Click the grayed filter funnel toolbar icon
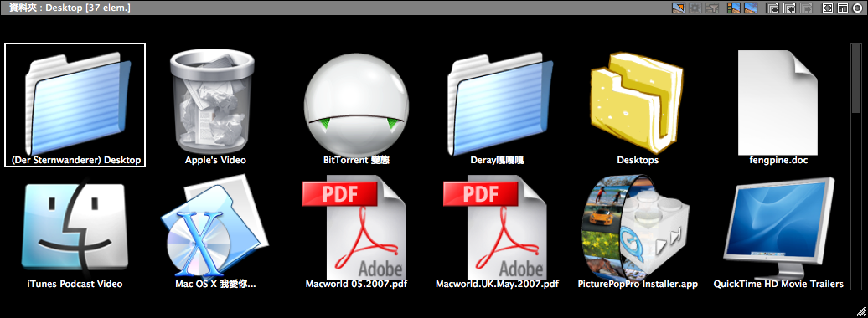 tap(712, 8)
